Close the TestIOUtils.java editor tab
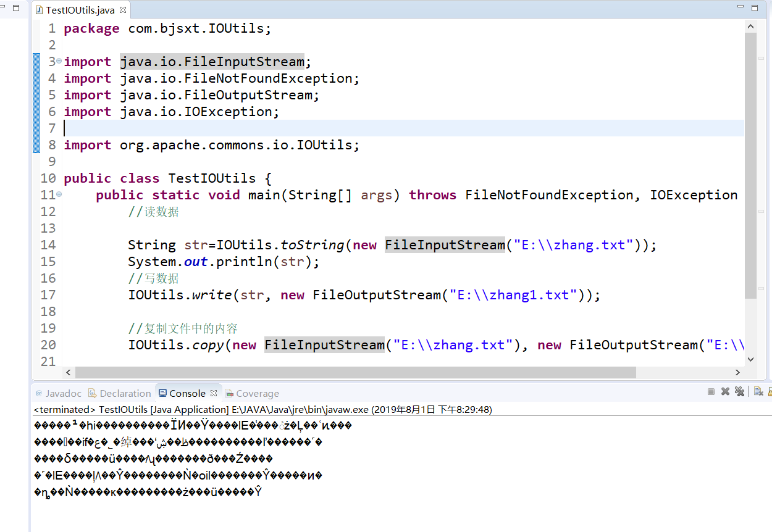The width and height of the screenshot is (772, 532). click(x=123, y=10)
